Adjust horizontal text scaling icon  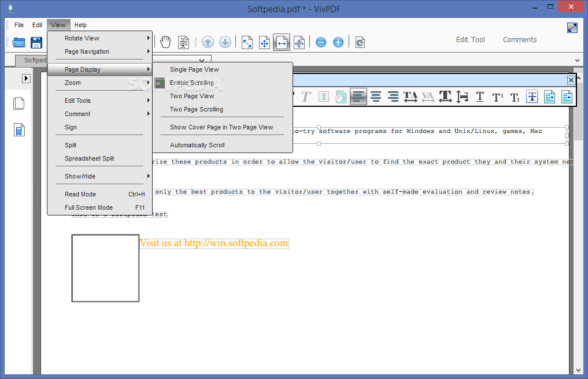point(445,96)
